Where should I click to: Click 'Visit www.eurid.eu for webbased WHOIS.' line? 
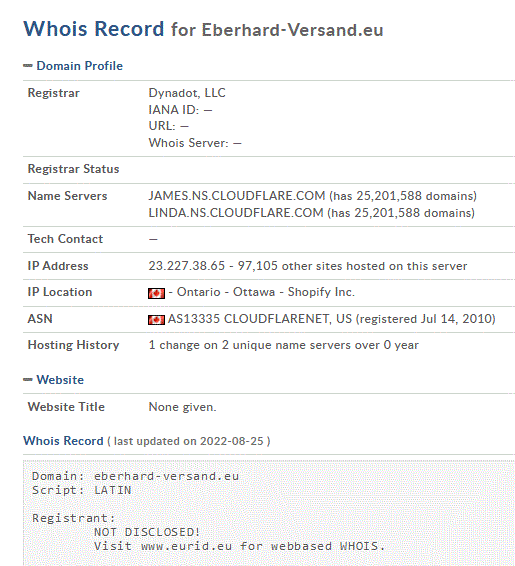(x=239, y=546)
